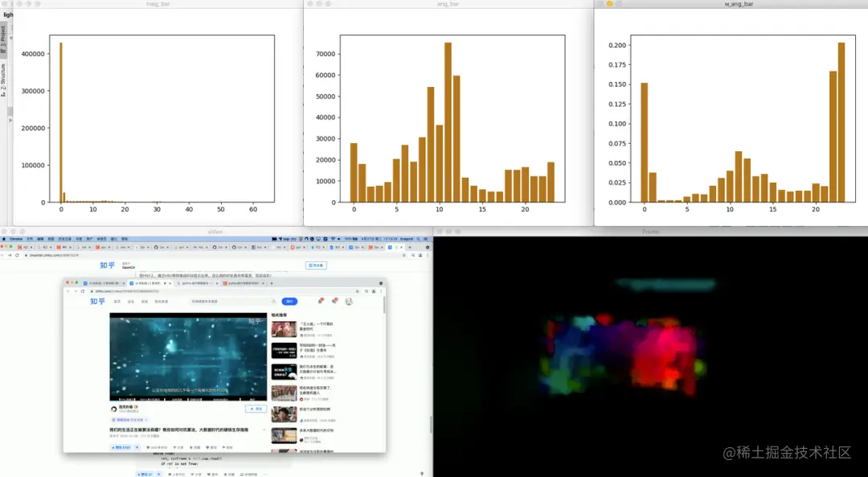Click the magnifier icon in the Zhihu search box

point(273,302)
